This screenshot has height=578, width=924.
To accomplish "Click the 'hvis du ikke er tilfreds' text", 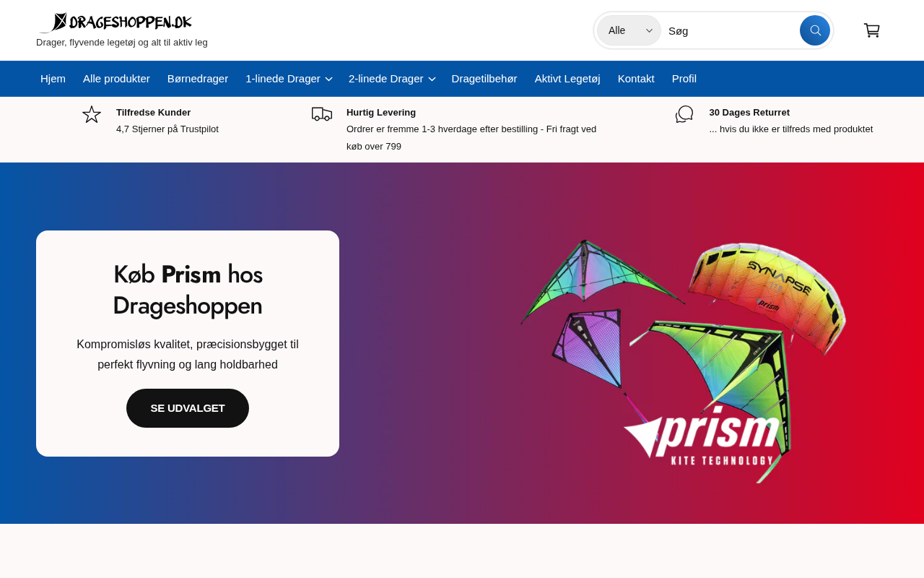I will (x=791, y=129).
